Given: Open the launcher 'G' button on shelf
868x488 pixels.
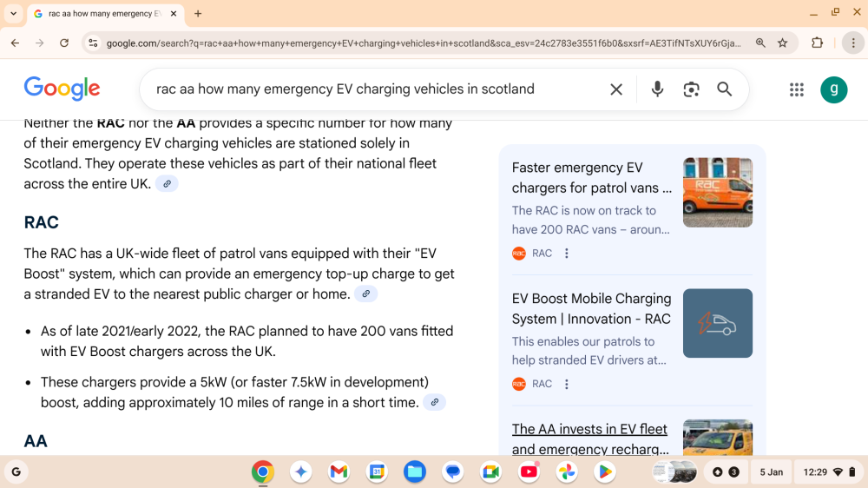Looking at the screenshot, I should coord(16,472).
